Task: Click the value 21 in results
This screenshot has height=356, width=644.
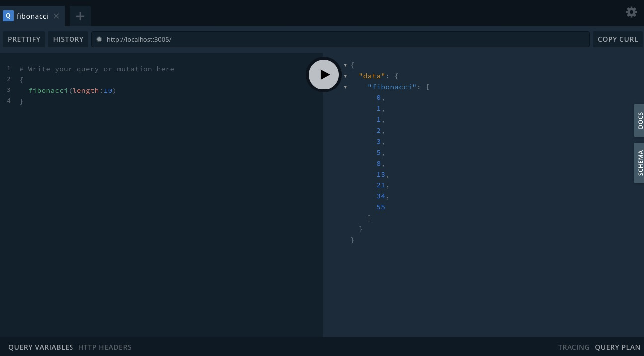Action: coord(381,185)
